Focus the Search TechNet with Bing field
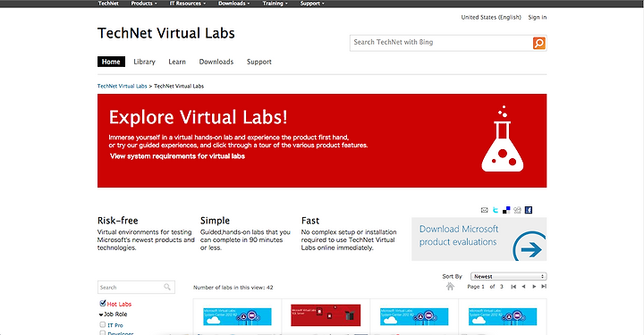The width and height of the screenshot is (644, 335). [441, 42]
